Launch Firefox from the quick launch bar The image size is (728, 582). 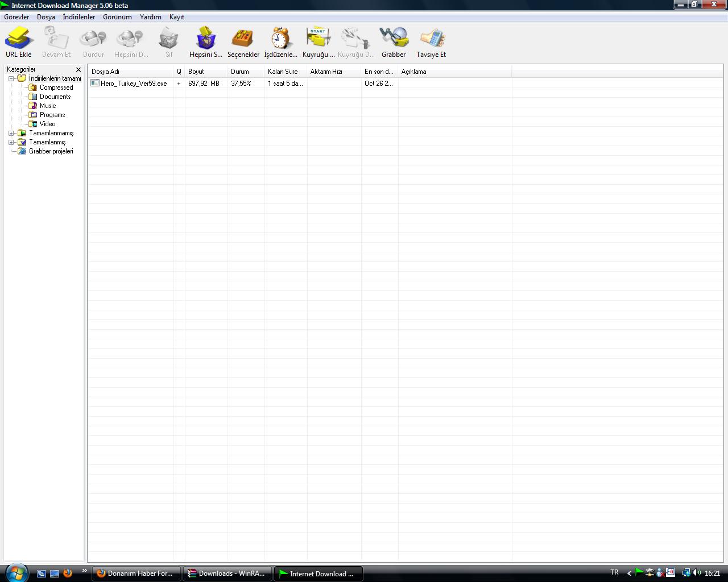click(68, 573)
